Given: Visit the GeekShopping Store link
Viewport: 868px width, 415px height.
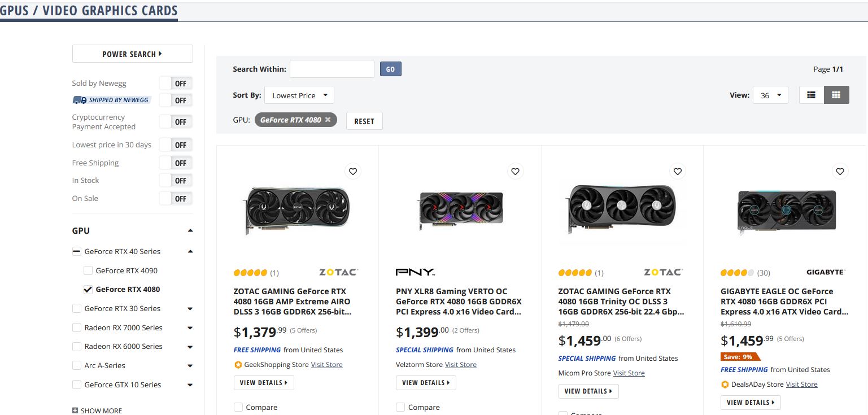Looking at the screenshot, I should (x=326, y=365).
